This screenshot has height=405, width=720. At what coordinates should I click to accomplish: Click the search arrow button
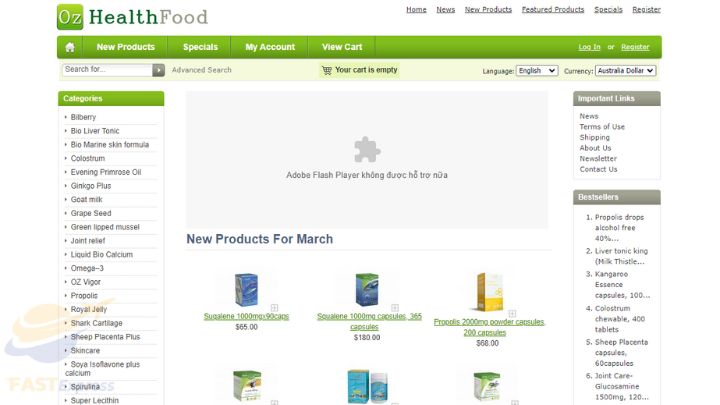coord(158,70)
